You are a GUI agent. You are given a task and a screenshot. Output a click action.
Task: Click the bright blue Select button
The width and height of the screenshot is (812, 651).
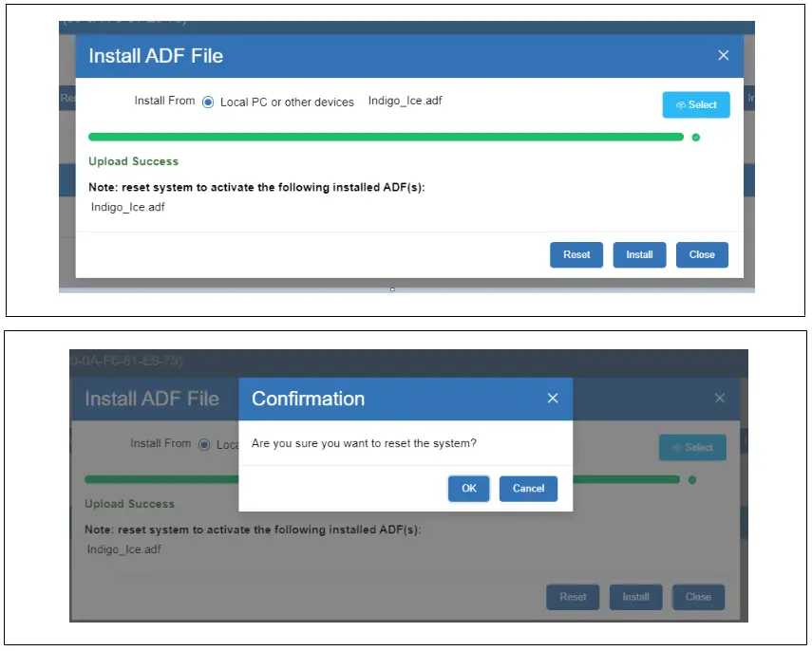pos(695,105)
